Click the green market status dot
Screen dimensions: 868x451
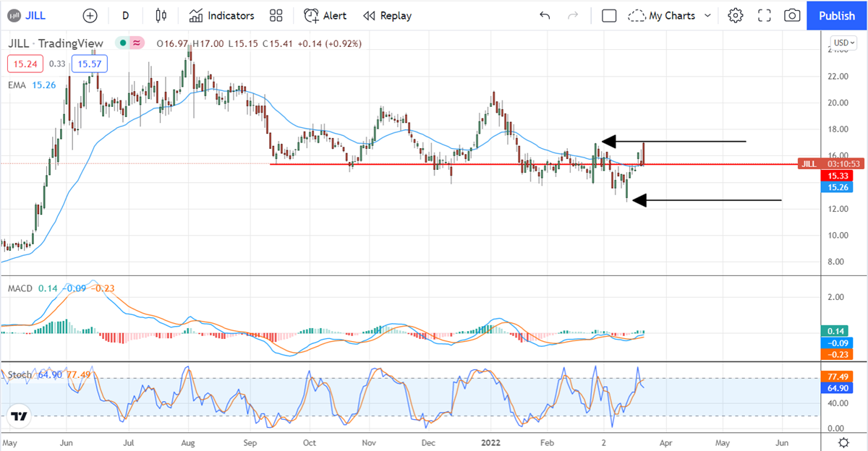124,43
